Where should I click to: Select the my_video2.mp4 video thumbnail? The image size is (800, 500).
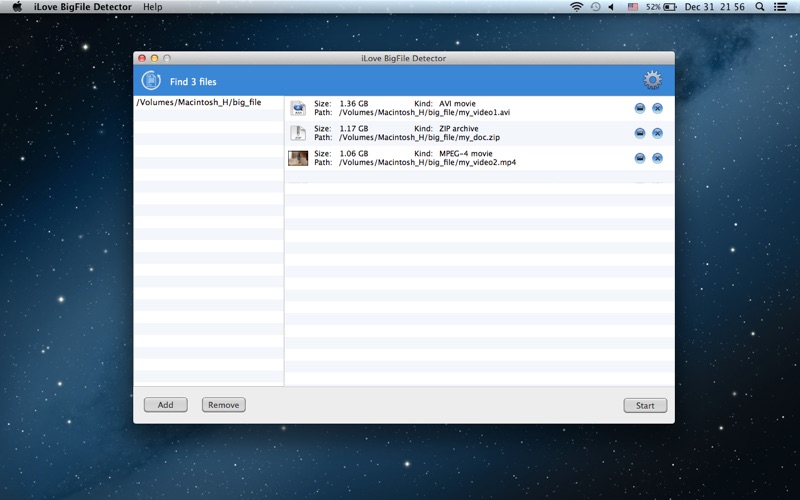point(298,158)
